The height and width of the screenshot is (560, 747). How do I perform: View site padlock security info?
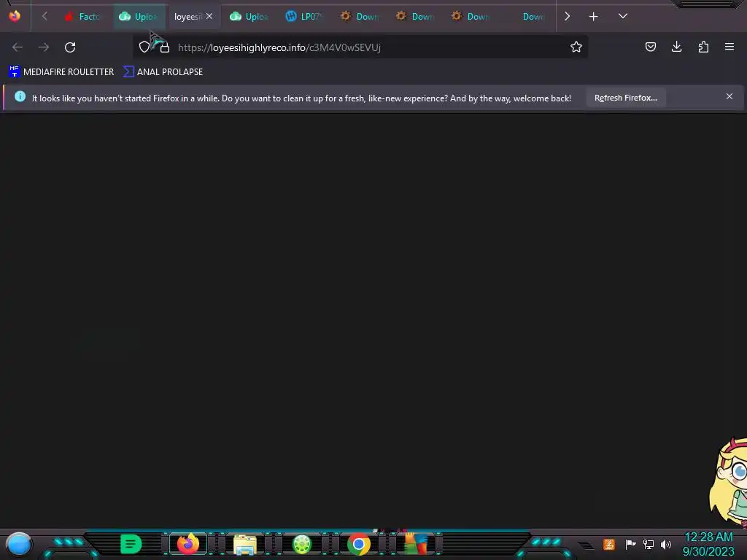(x=165, y=47)
